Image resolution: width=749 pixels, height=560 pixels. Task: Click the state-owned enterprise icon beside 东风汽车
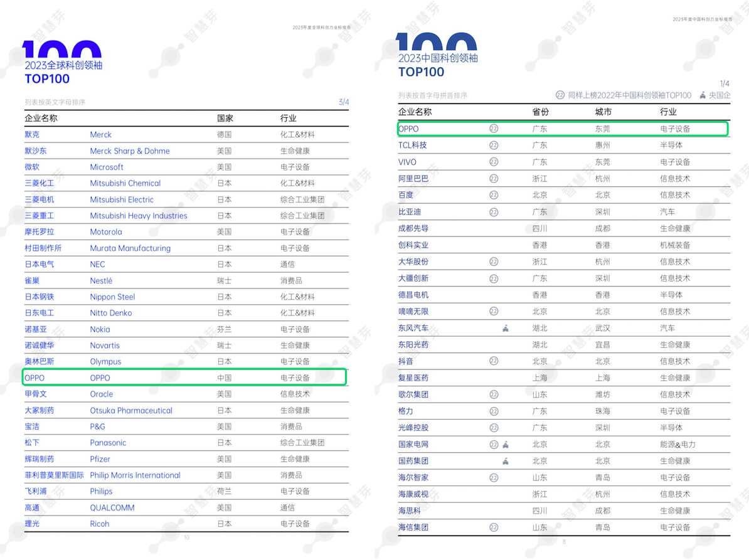coord(506,328)
